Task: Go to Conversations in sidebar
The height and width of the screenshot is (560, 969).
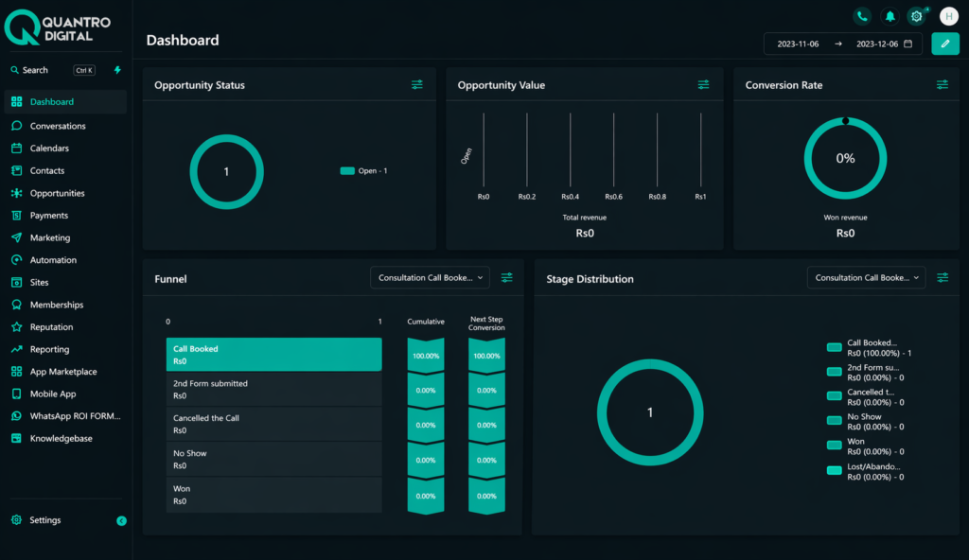Action: click(65, 126)
